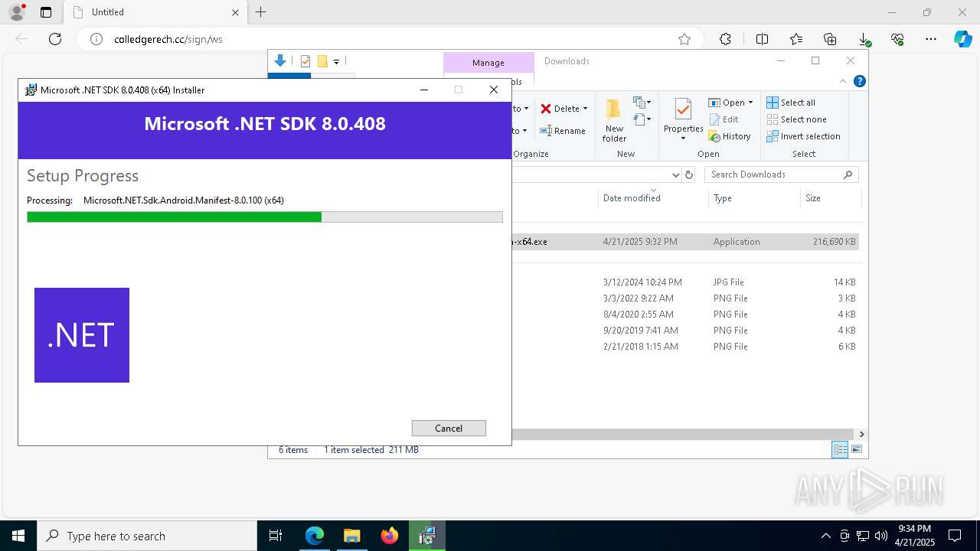Viewport: 980px width, 551px height.
Task: Open Browser essentials in Edge
Action: click(x=897, y=39)
